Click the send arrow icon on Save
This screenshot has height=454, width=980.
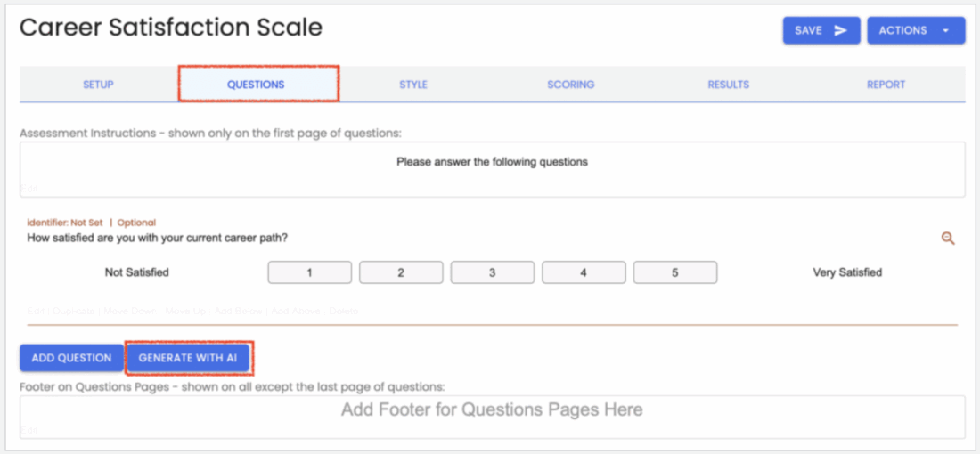(x=840, y=30)
